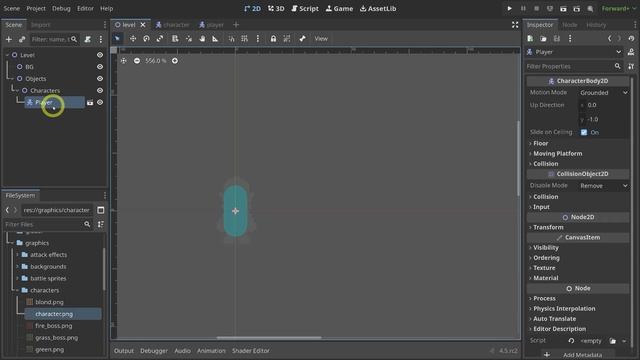
Task: Zoom out the canvas view
Action: pos(137,61)
